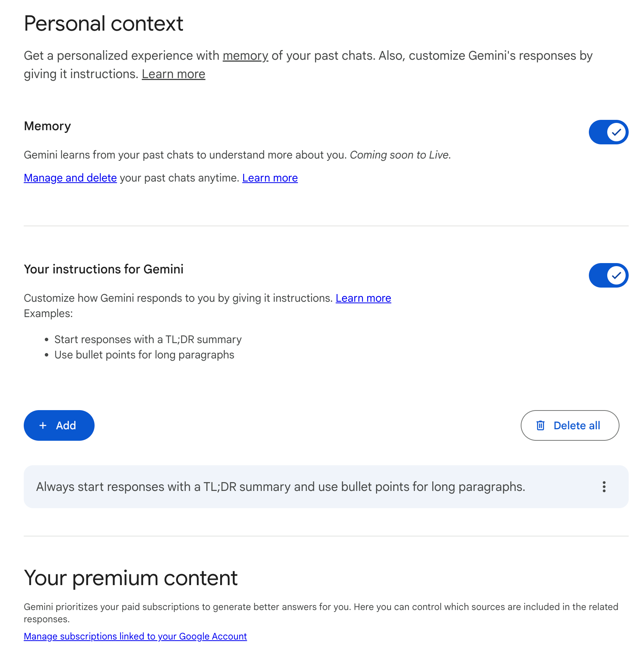Click the add icon to create a new instruction
The image size is (644, 664).
coord(43,425)
